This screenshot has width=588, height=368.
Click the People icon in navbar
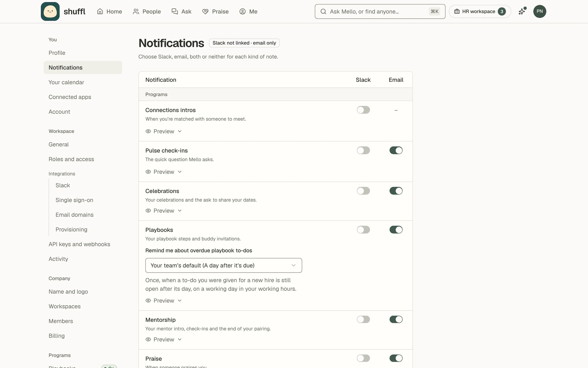[136, 11]
